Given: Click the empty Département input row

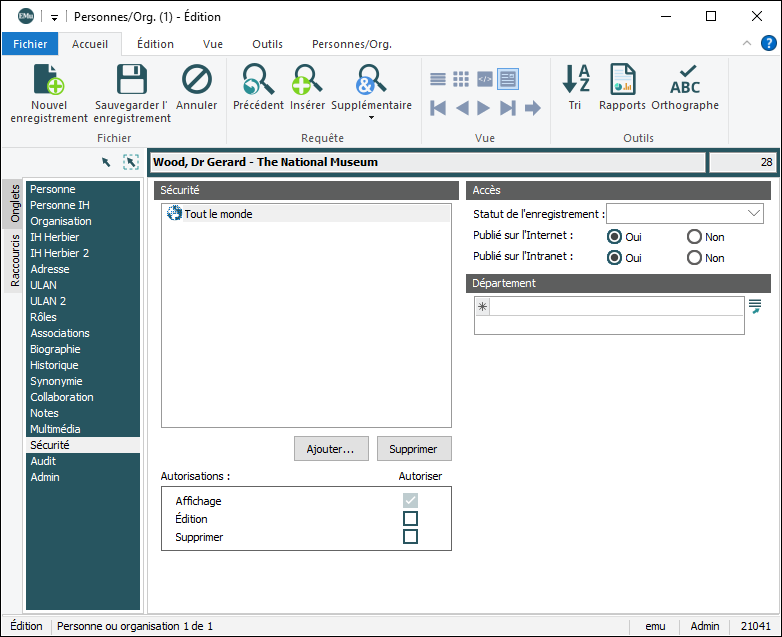Looking at the screenshot, I should click(615, 307).
